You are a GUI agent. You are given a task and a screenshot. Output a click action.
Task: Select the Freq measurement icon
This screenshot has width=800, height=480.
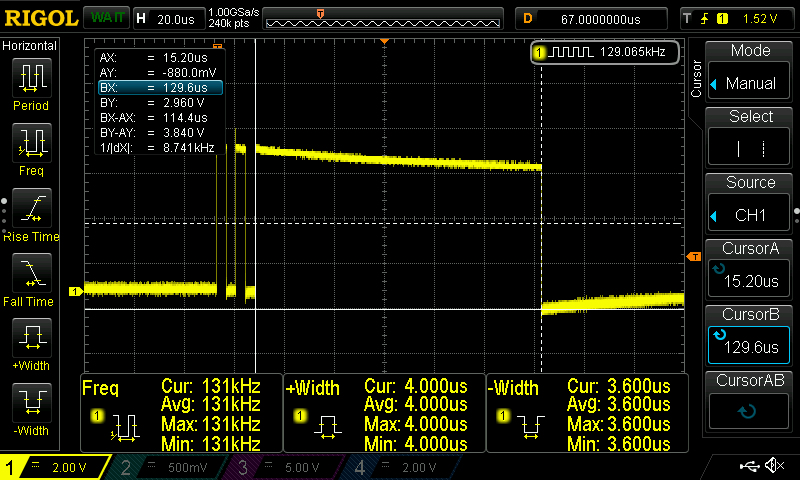(30, 142)
